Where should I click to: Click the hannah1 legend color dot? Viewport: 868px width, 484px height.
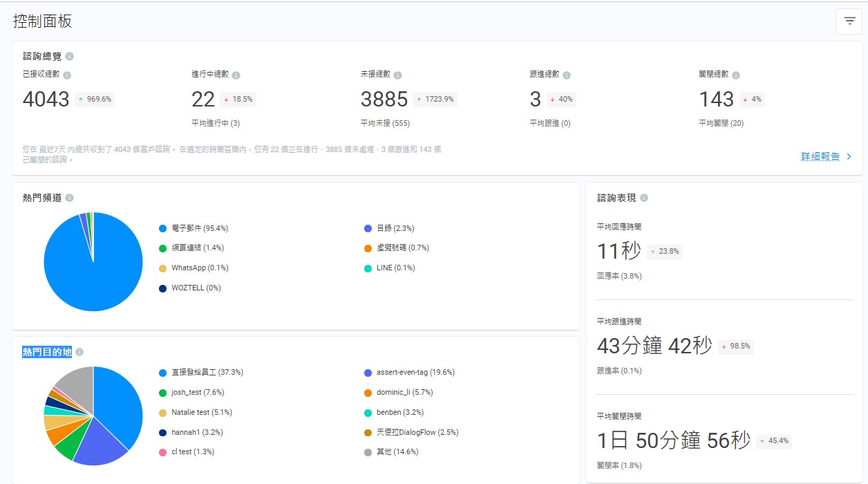[x=163, y=433]
